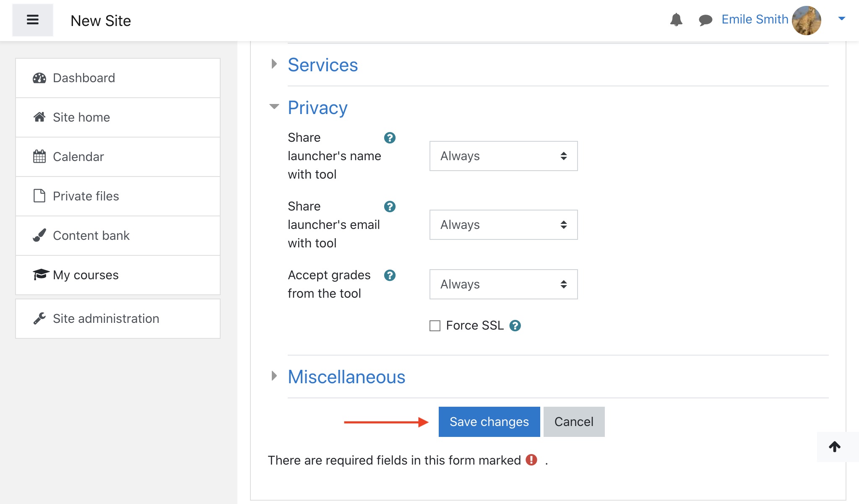Click the Cancel button
Viewport: 859px width, 504px height.
point(574,422)
